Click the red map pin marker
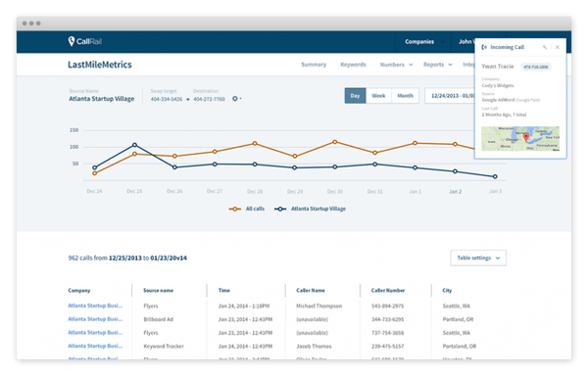 (526, 137)
